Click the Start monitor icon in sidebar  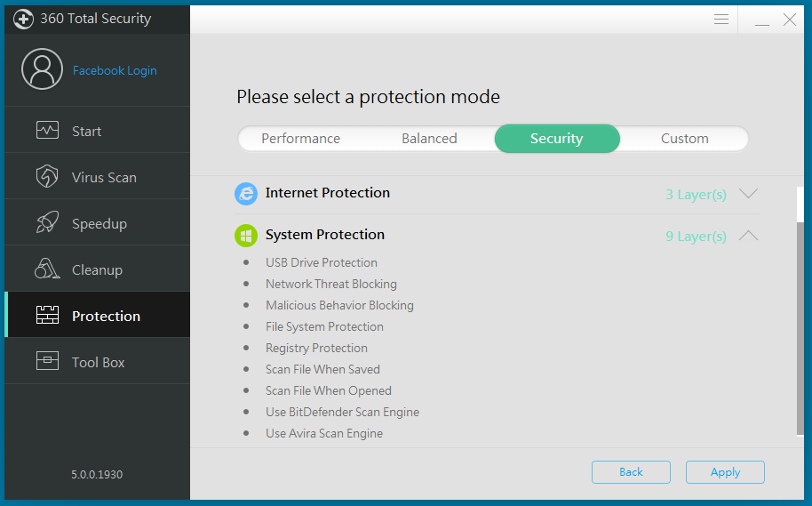pyautogui.click(x=47, y=131)
